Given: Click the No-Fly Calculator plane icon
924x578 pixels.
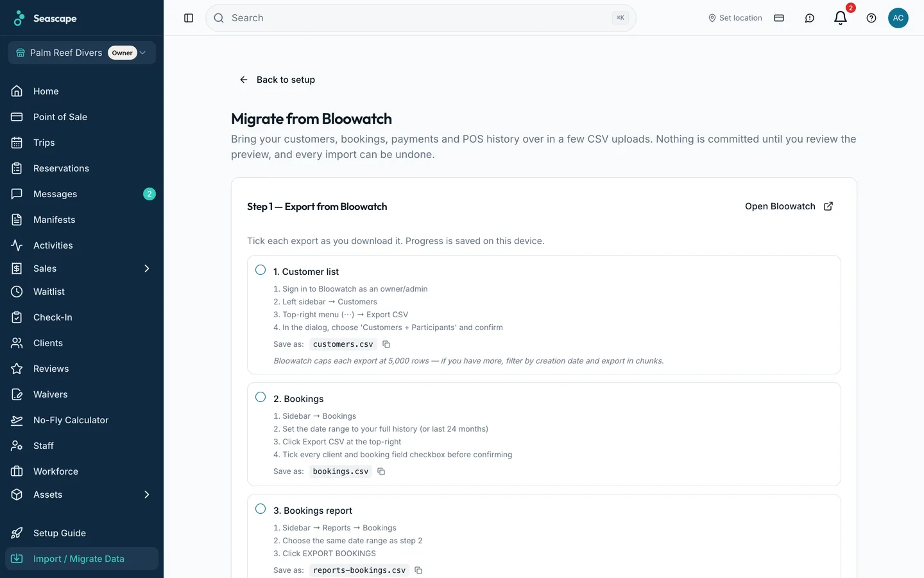Looking at the screenshot, I should 17,420.
